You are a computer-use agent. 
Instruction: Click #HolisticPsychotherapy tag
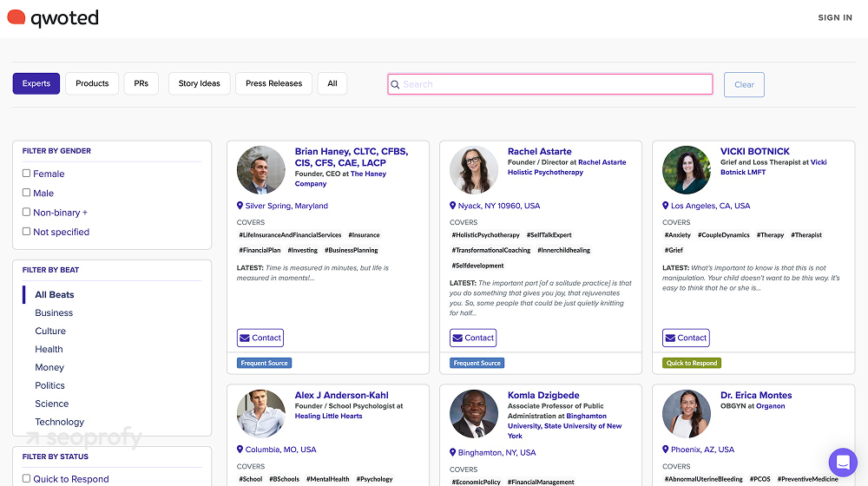(485, 235)
